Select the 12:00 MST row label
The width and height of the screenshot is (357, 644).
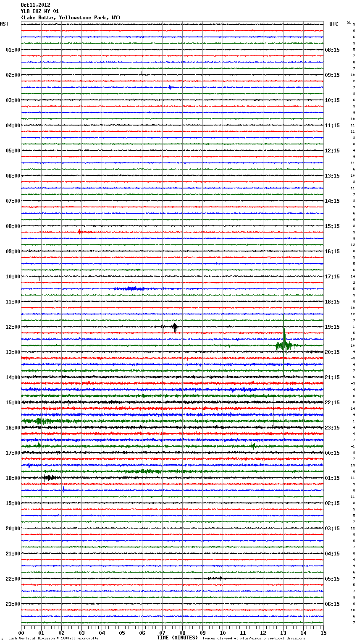13,327
